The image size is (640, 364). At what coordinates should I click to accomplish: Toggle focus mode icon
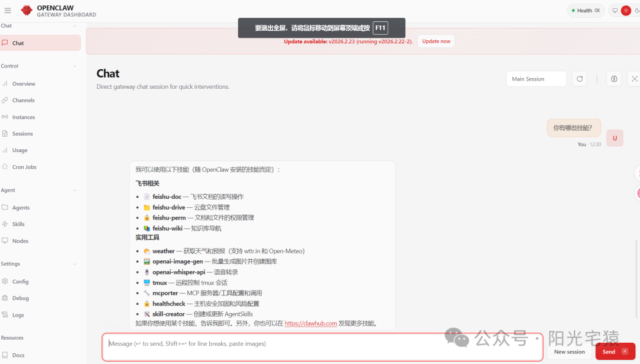click(634, 79)
